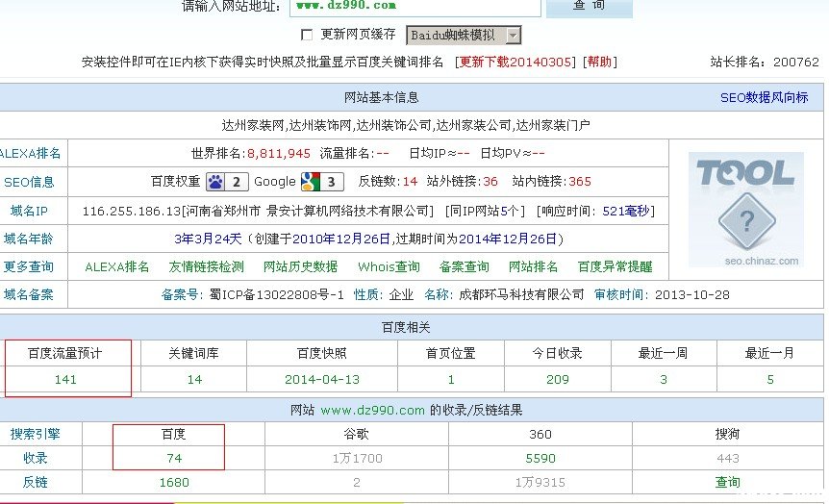Open the 更新下载20140305 link
829x504 pixels.
point(516,62)
